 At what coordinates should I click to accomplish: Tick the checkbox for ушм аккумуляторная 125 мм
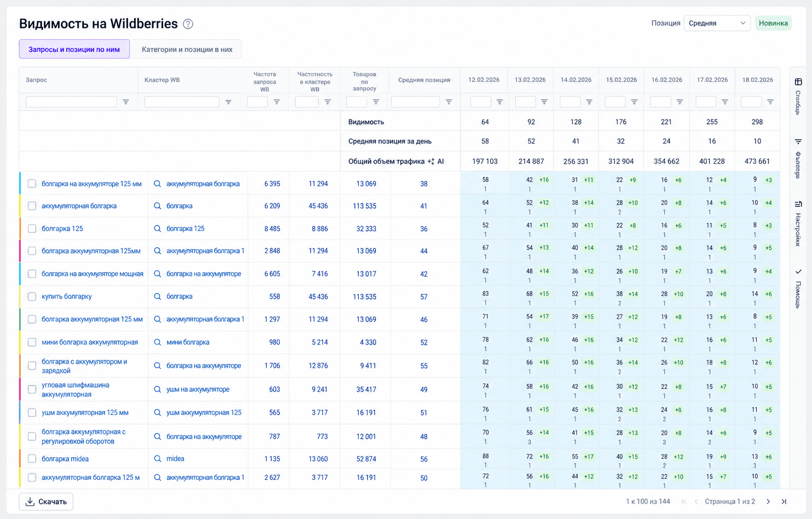point(32,412)
